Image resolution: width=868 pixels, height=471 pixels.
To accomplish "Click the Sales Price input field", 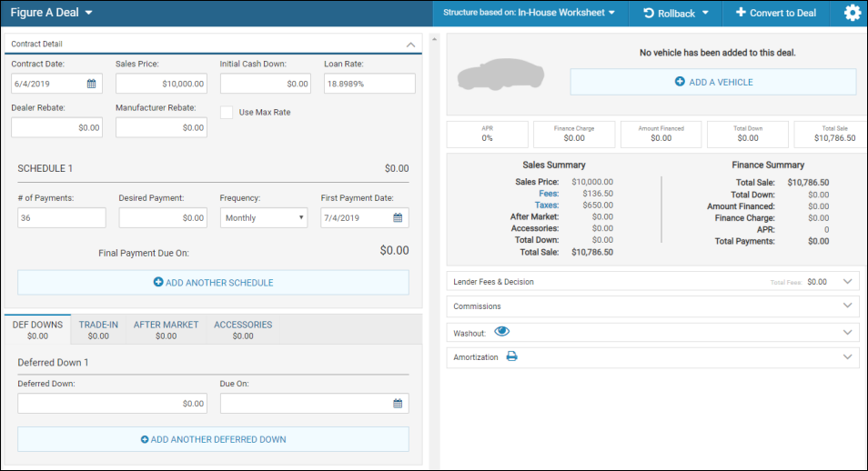I will (x=161, y=84).
